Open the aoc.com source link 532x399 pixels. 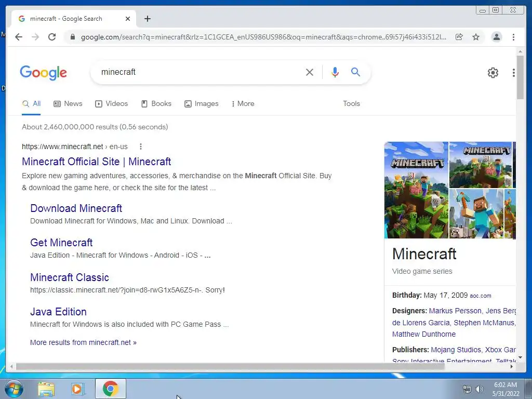click(481, 296)
